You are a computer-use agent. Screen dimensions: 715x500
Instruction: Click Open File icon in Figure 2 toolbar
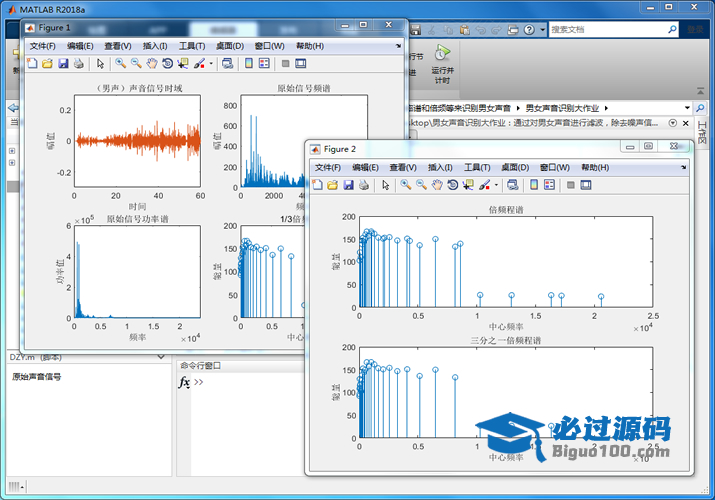pos(333,185)
